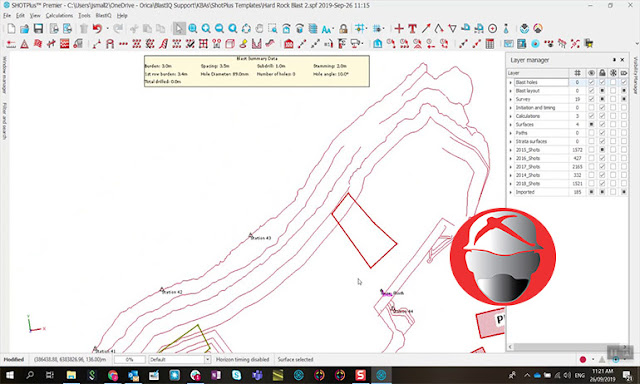The height and width of the screenshot is (384, 640).
Task: Click the Blast Summary Data box
Action: point(257,71)
